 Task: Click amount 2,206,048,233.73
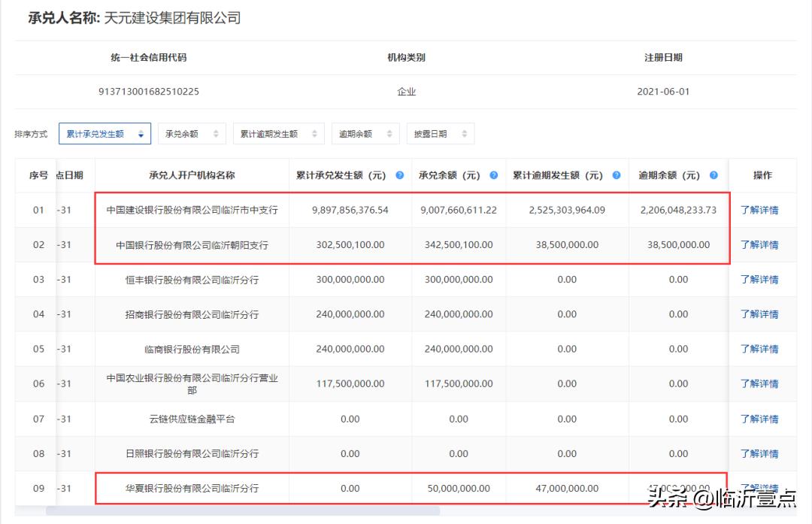click(x=678, y=210)
